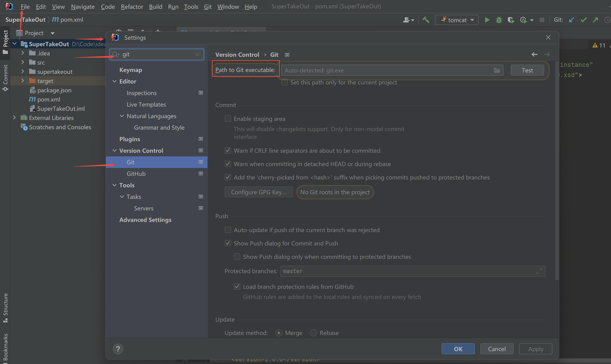Expand the target folder in the project tree
The height and width of the screenshot is (364, 611).
tap(23, 81)
